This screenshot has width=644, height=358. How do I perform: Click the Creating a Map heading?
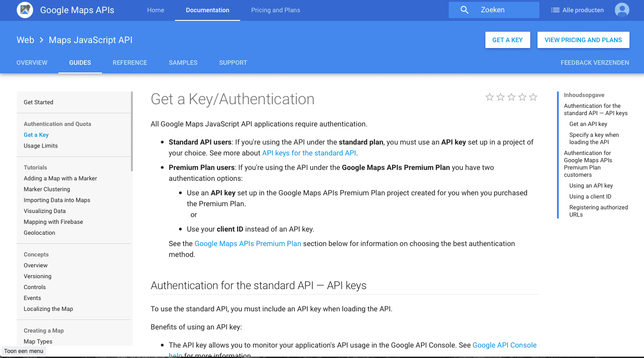click(x=44, y=331)
